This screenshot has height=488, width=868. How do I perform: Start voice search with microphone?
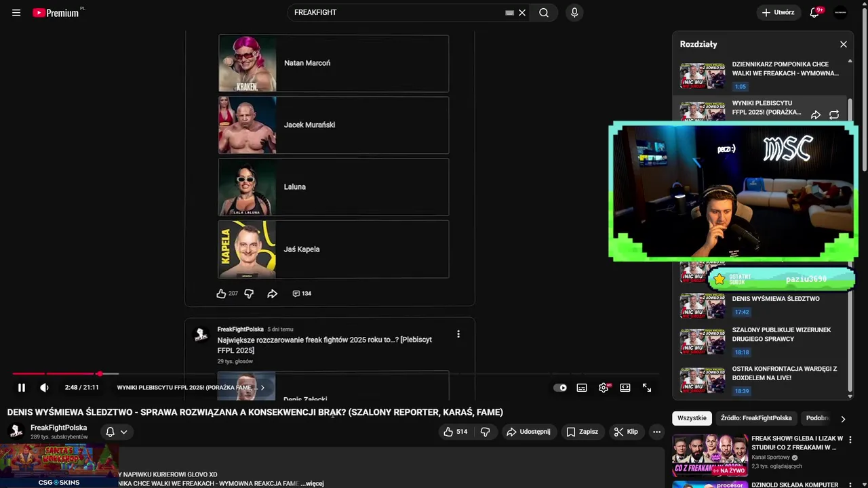574,12
